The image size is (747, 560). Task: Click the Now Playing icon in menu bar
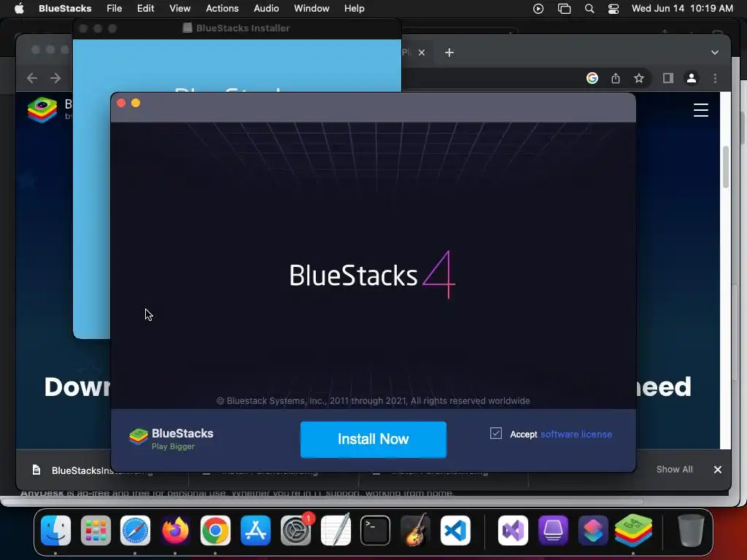coord(538,9)
